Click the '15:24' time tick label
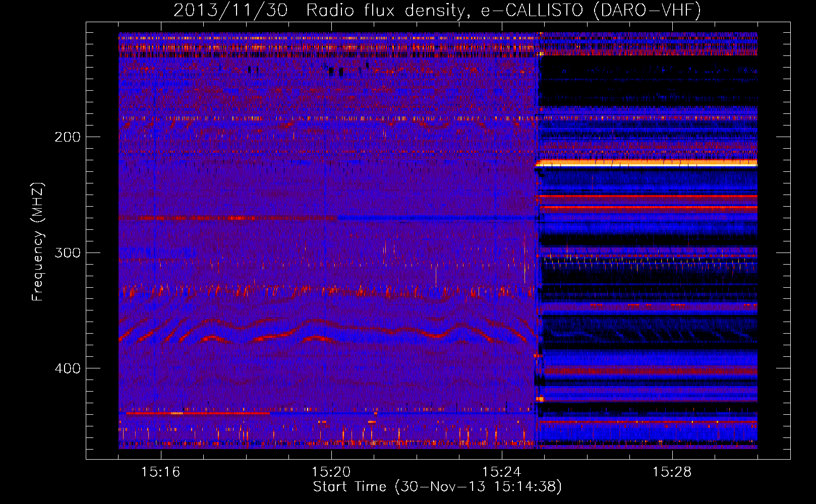 pos(502,472)
